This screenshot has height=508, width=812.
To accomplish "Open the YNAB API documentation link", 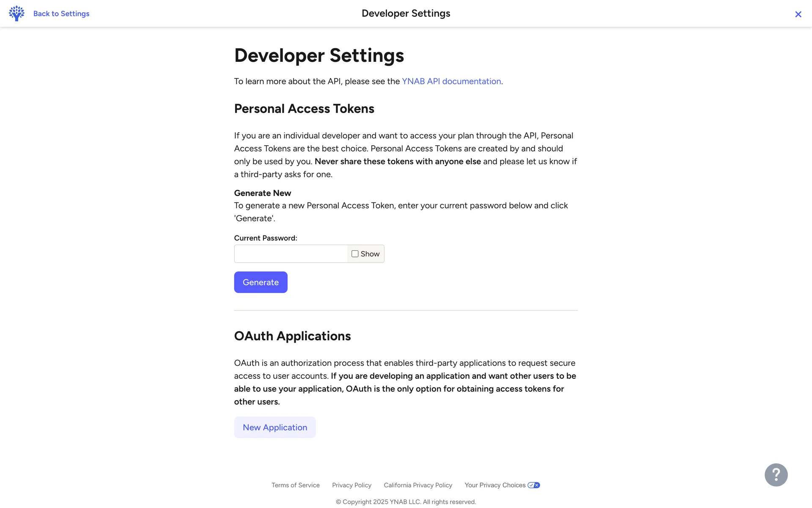I will (x=451, y=81).
